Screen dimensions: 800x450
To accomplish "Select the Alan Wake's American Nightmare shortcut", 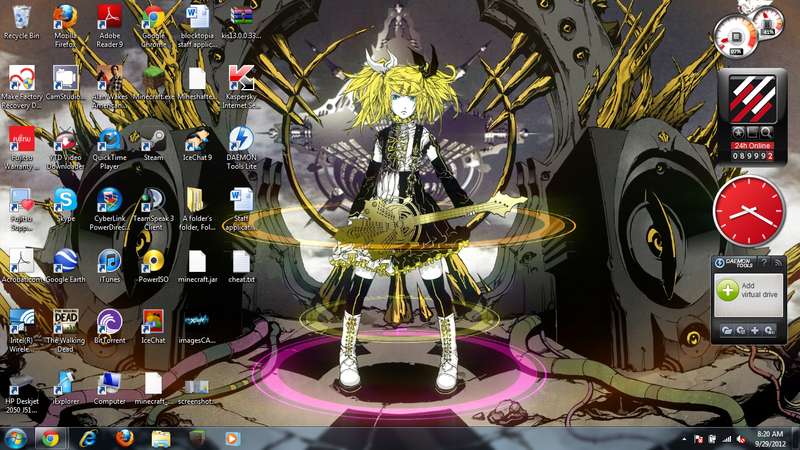I will (109, 87).
